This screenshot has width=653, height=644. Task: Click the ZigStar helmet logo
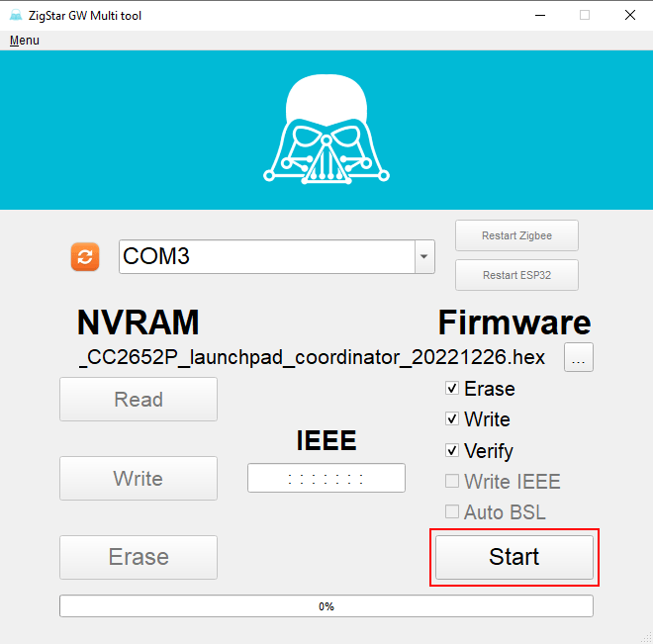(x=326, y=130)
